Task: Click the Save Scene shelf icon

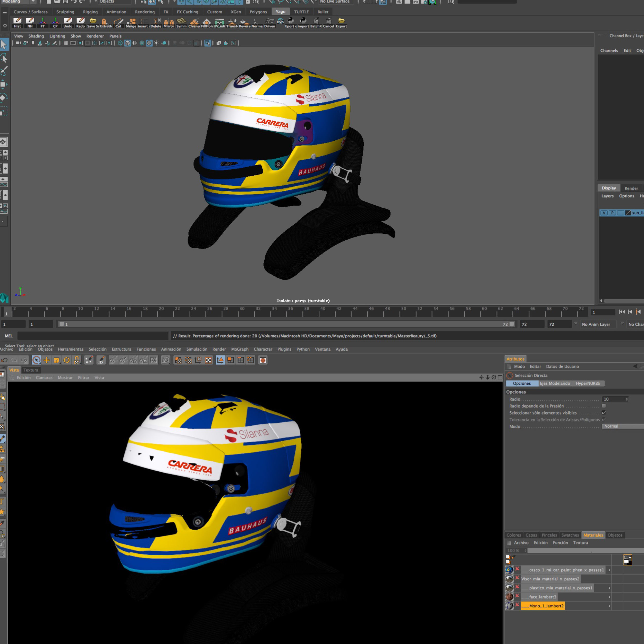Action: (93, 23)
